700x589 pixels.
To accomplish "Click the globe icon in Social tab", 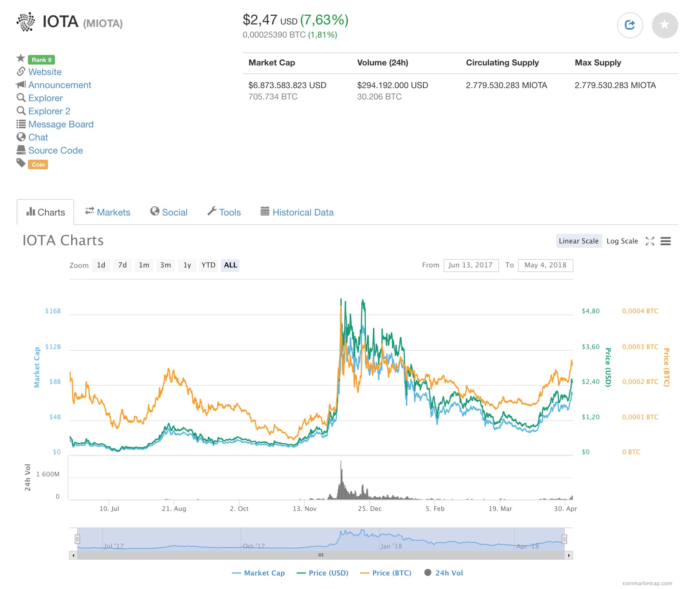I will pyautogui.click(x=154, y=211).
